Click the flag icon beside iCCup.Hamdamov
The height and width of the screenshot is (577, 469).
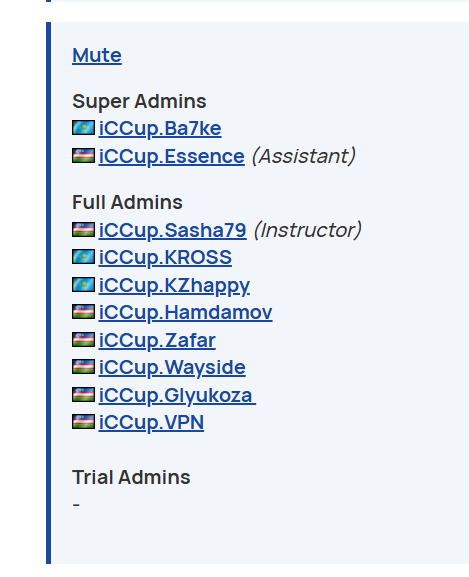pos(84,312)
